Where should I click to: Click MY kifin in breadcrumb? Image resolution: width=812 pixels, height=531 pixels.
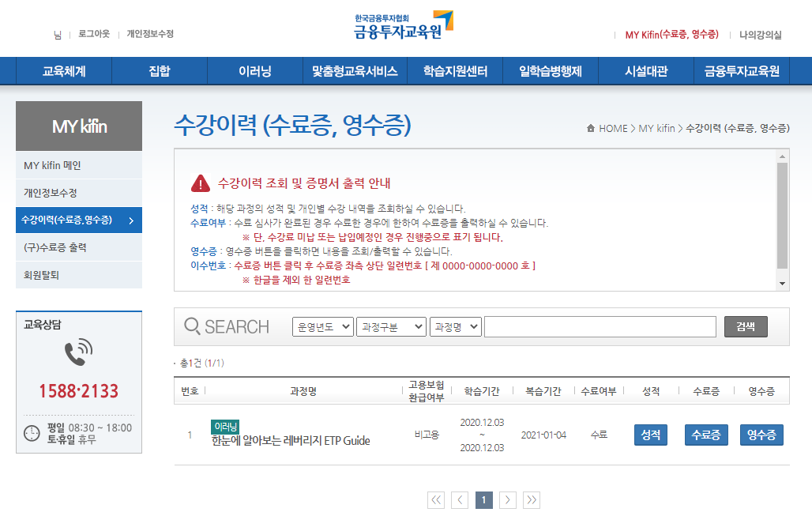(656, 129)
